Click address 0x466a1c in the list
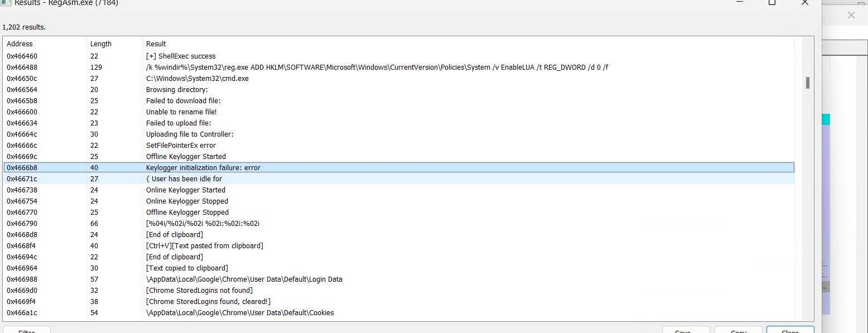868x333 pixels. click(x=22, y=312)
